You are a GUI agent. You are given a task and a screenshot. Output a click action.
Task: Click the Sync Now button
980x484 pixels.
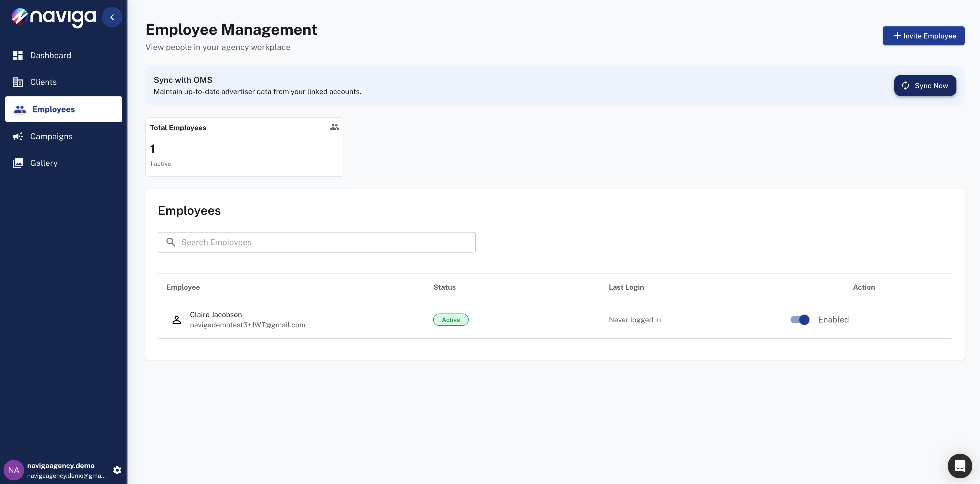tap(925, 86)
